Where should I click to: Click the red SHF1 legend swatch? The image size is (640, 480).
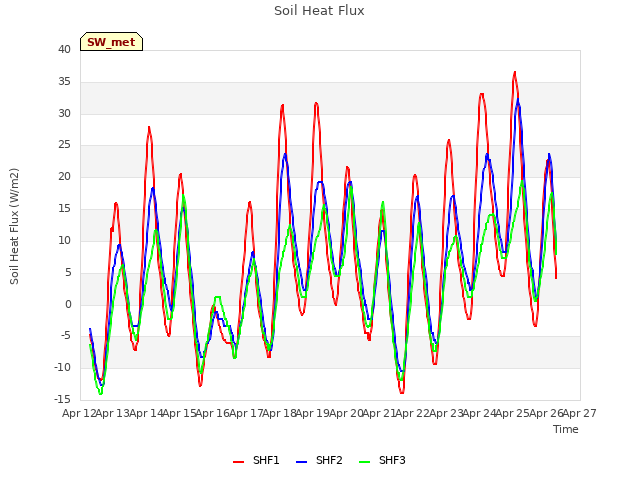(238, 462)
